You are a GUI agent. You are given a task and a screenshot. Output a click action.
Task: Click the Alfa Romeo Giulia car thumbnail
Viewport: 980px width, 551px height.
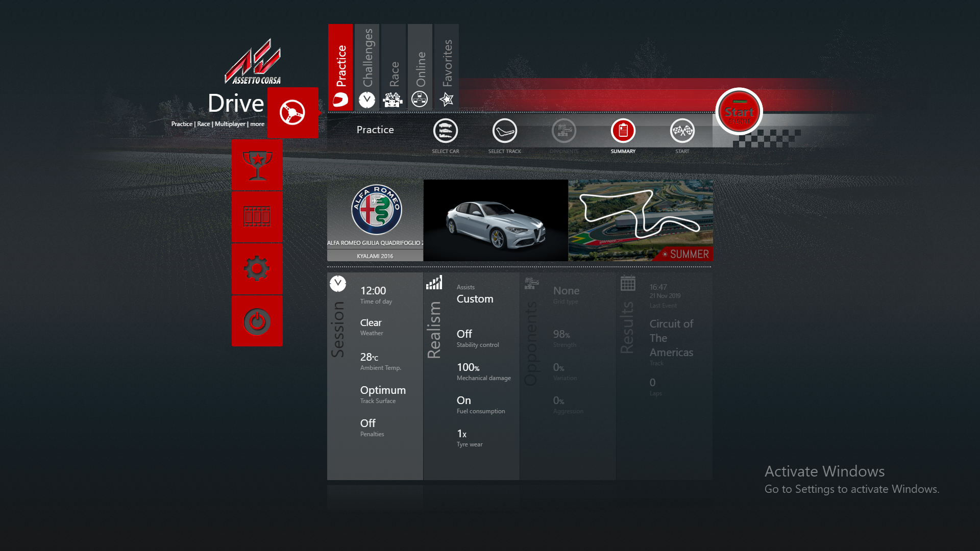(x=496, y=220)
